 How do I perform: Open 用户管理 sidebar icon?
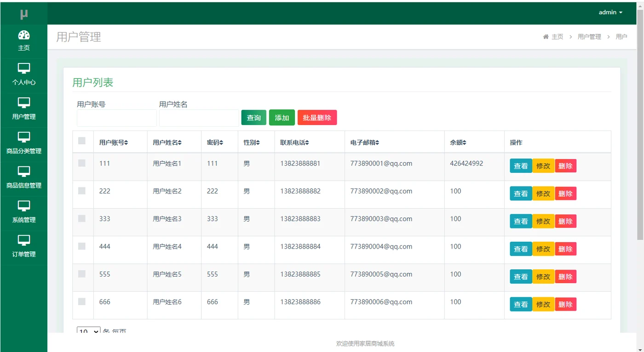tap(24, 103)
